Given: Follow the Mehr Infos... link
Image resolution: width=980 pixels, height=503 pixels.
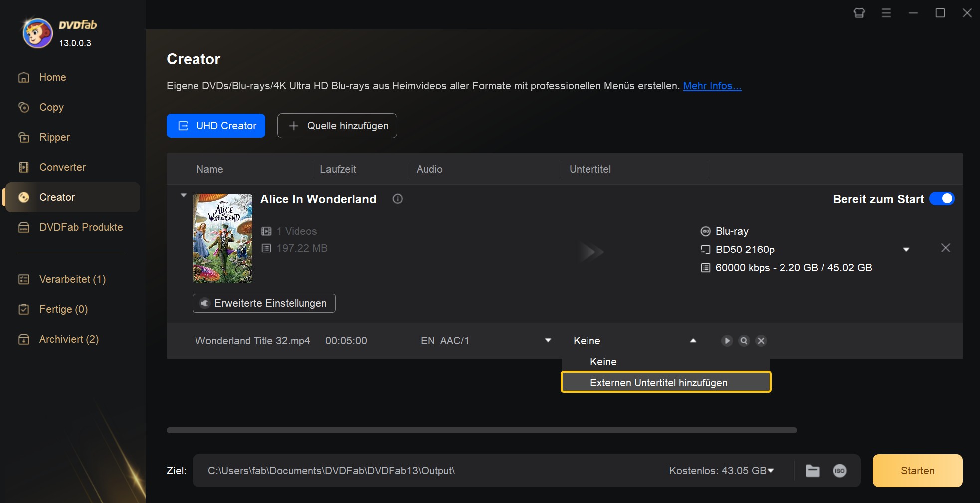Looking at the screenshot, I should 712,86.
